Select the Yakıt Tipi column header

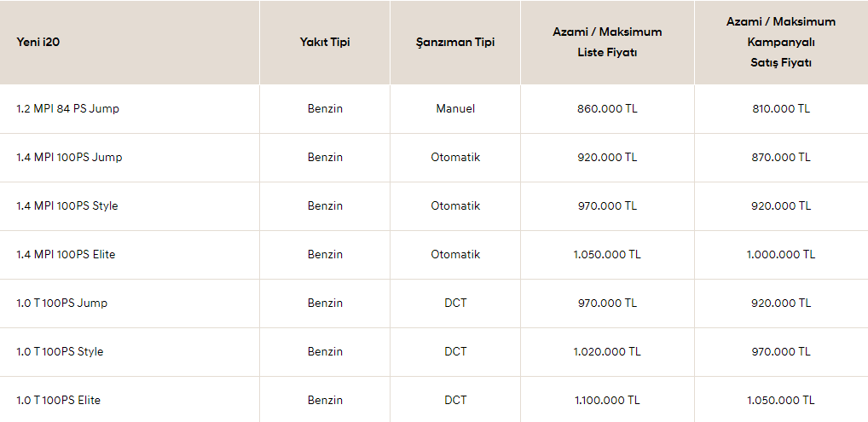pyautogui.click(x=325, y=43)
